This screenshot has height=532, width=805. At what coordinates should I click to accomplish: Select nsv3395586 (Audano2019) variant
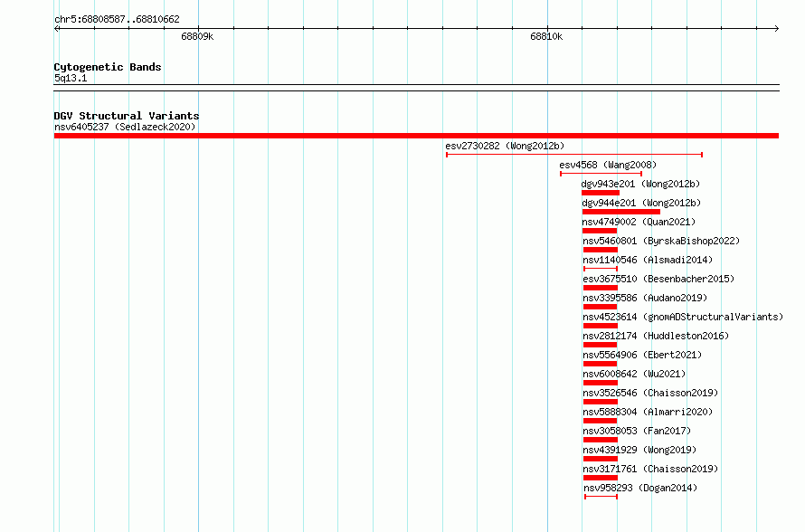(x=645, y=298)
